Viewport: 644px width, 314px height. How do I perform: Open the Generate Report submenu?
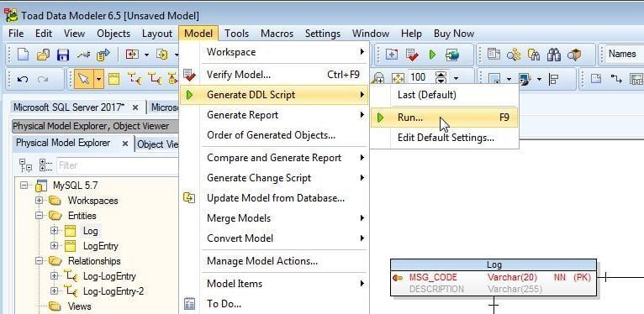(x=274, y=115)
